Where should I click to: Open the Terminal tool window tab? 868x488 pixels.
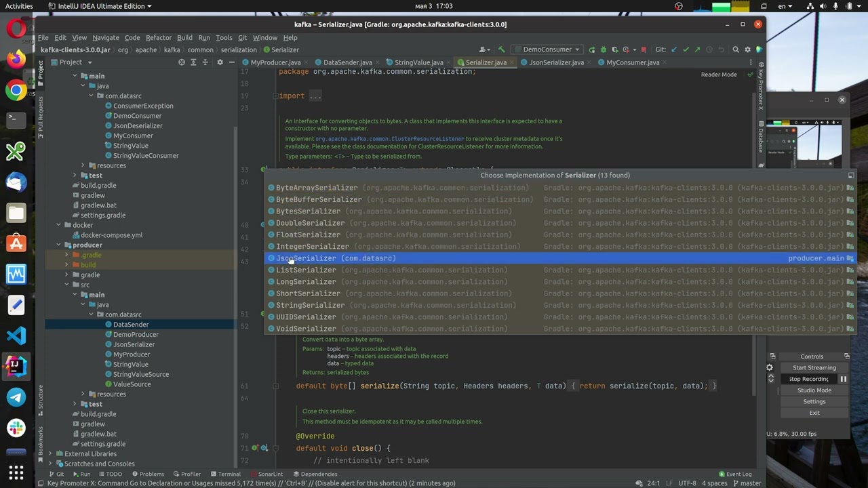pos(225,474)
